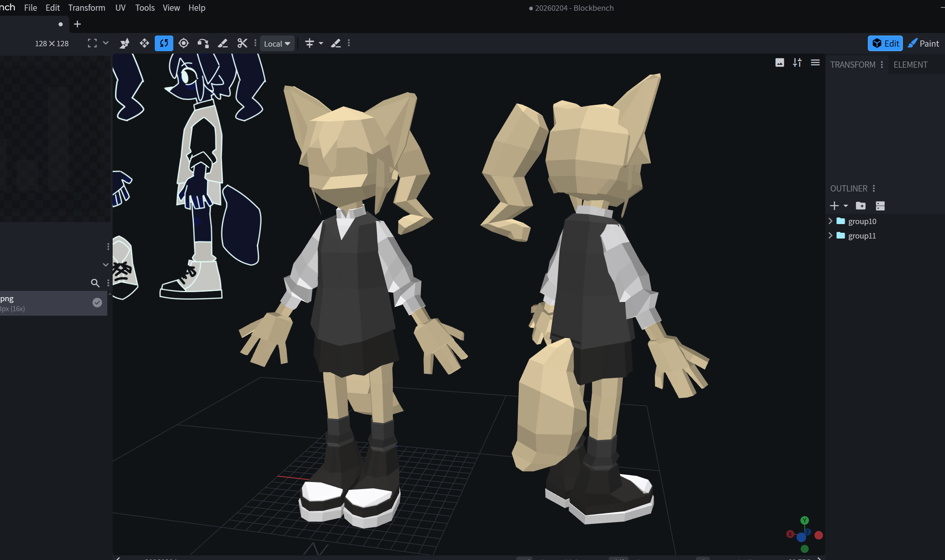The width and height of the screenshot is (945, 560).
Task: Click the UV fullscreen frame icon
Action: point(92,43)
